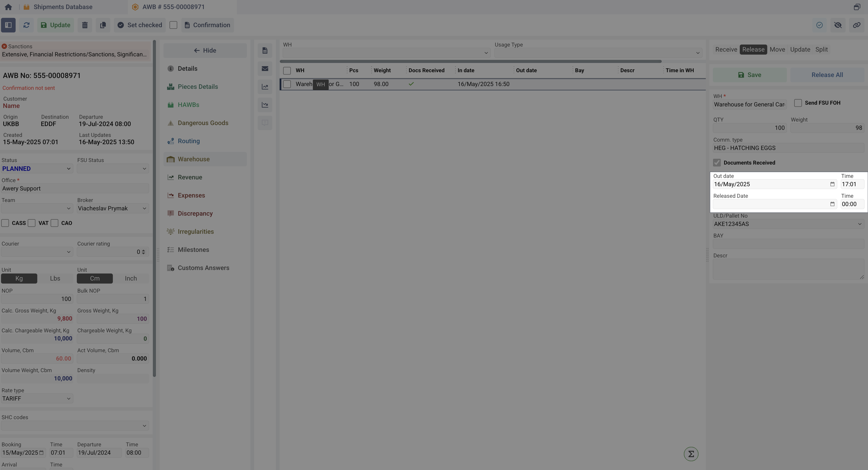
Task: Check the CASS checkbox
Action: coord(5,223)
